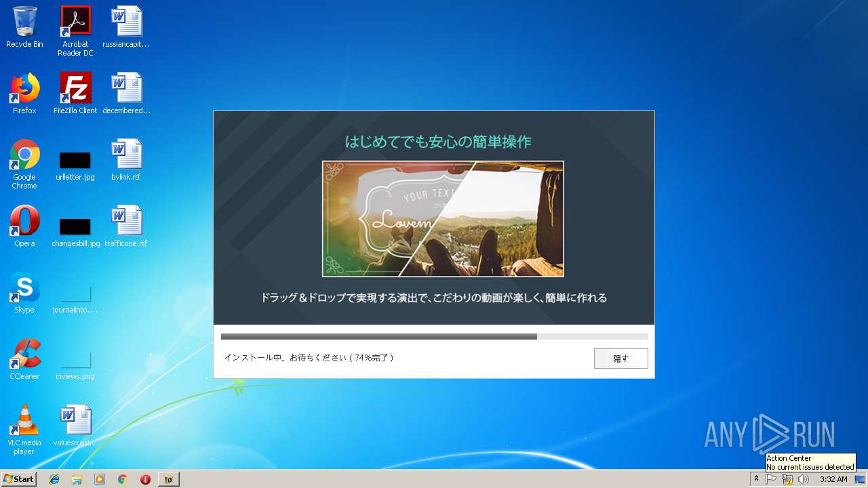Screen dimensions: 868x488
Task: Select trafficone.rtf document icon
Action: (x=126, y=226)
